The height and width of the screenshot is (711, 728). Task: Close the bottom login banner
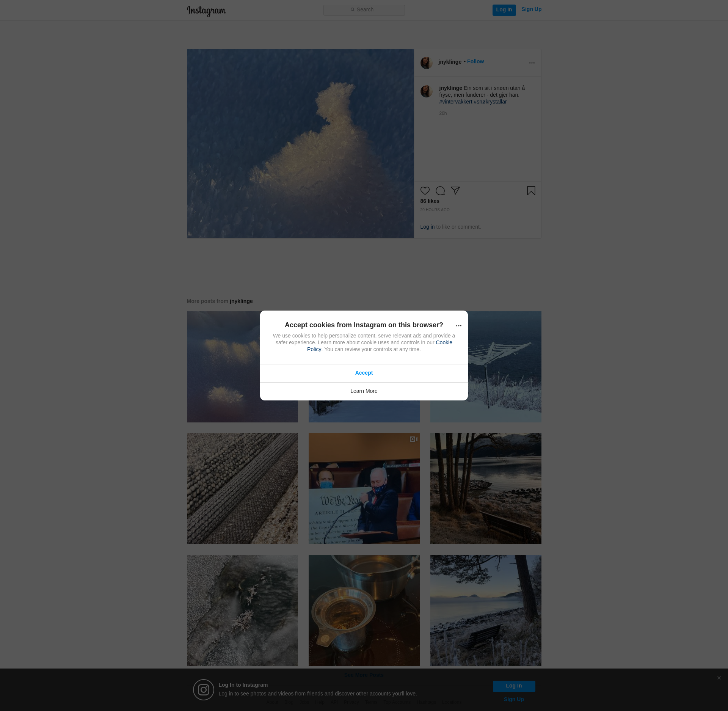click(x=719, y=678)
